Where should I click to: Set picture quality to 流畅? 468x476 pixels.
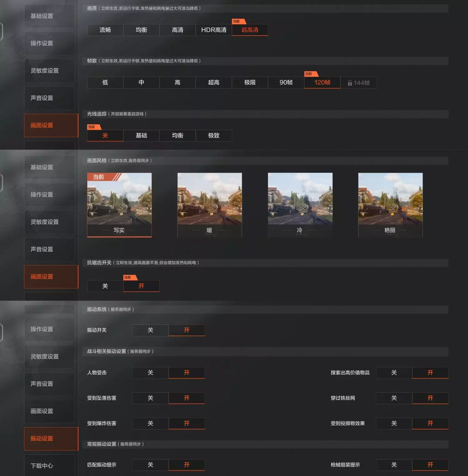(105, 30)
